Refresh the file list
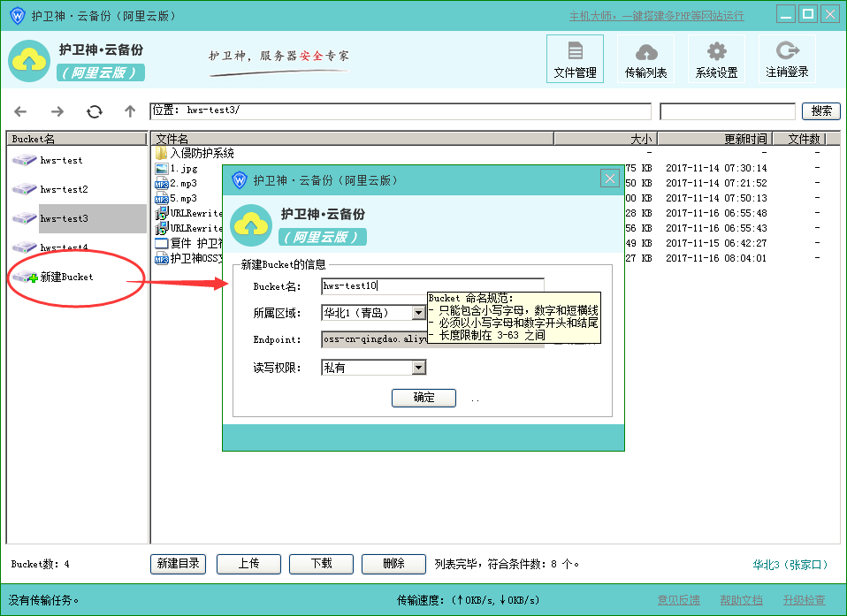Screen dimensions: 847x616 click(95, 111)
